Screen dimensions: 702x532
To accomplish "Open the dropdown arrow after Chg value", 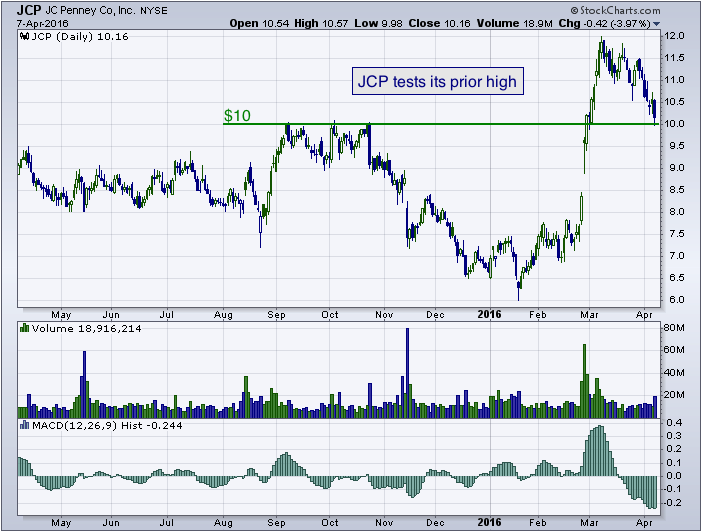I will tap(656, 24).
